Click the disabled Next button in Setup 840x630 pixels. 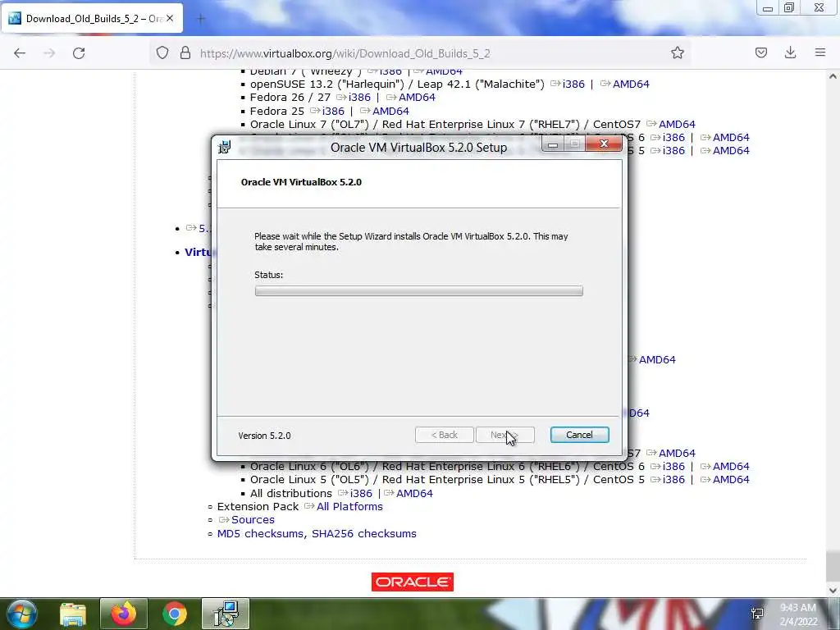coord(504,435)
